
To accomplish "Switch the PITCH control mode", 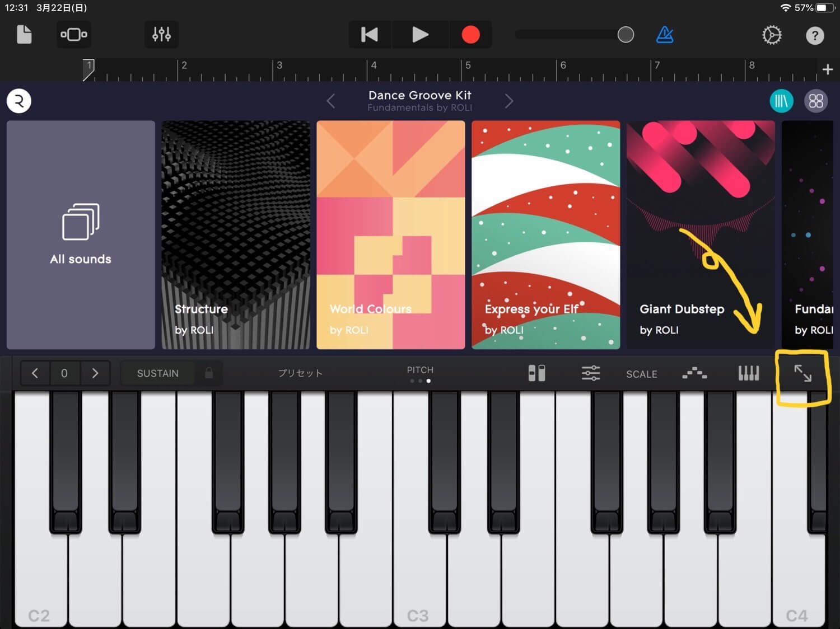I will (x=420, y=374).
